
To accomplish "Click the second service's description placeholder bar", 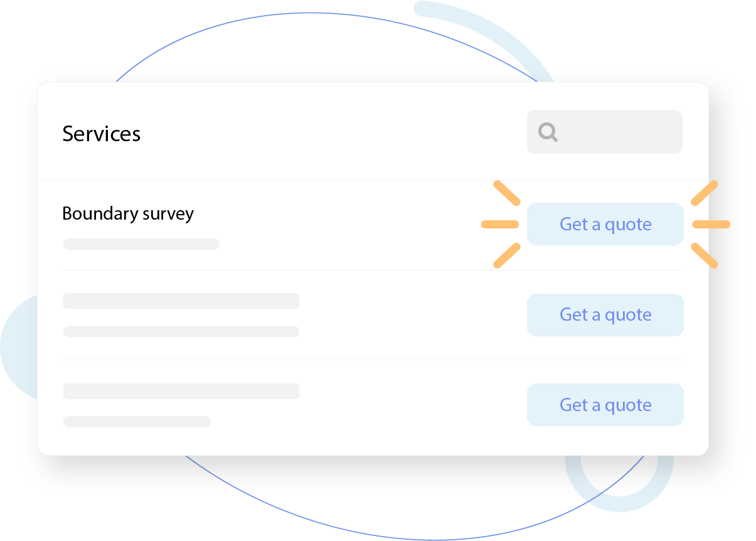I will coord(181,331).
